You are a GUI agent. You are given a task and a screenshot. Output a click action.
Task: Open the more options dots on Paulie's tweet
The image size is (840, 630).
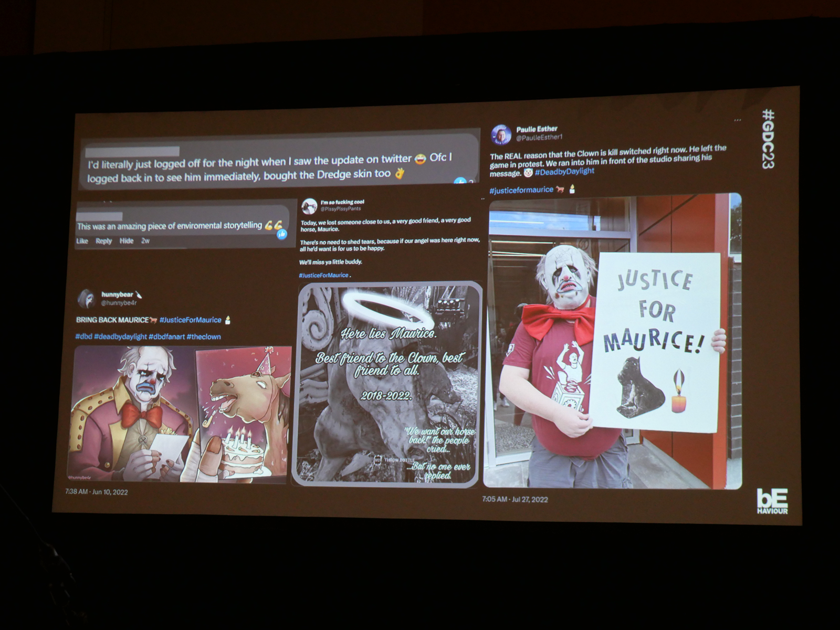pyautogui.click(x=737, y=120)
